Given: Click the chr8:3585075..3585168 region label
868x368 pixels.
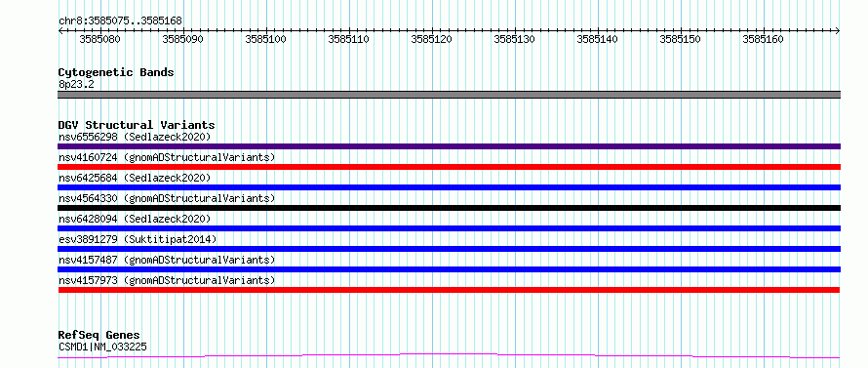Looking at the screenshot, I should (120, 21).
